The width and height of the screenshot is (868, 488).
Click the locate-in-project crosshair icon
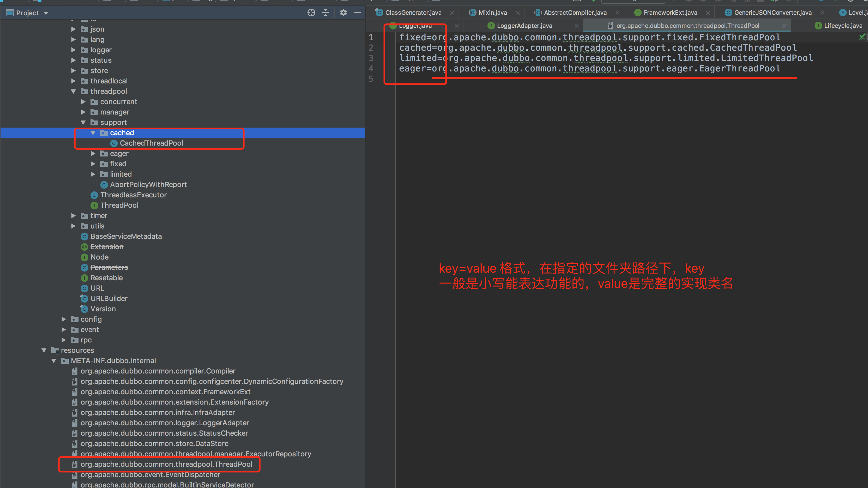(311, 13)
